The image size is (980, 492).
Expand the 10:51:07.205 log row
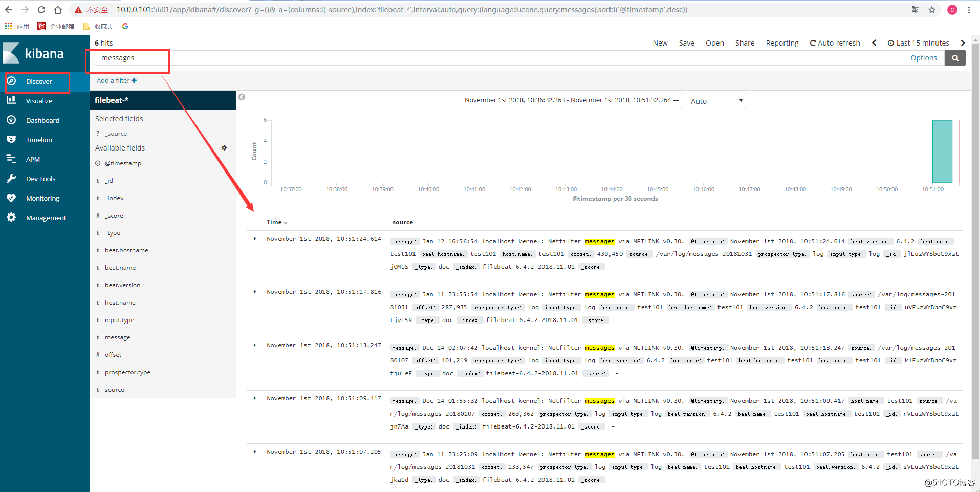[255, 452]
